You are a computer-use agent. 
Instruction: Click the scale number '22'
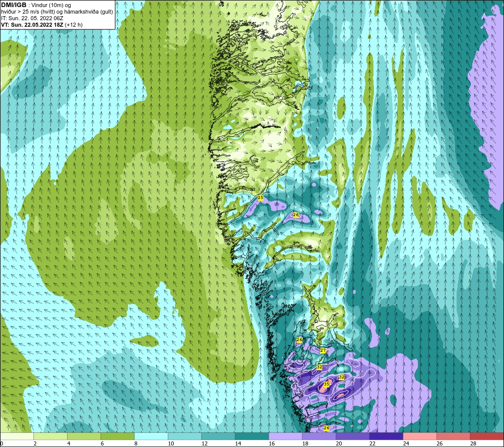pos(372,443)
